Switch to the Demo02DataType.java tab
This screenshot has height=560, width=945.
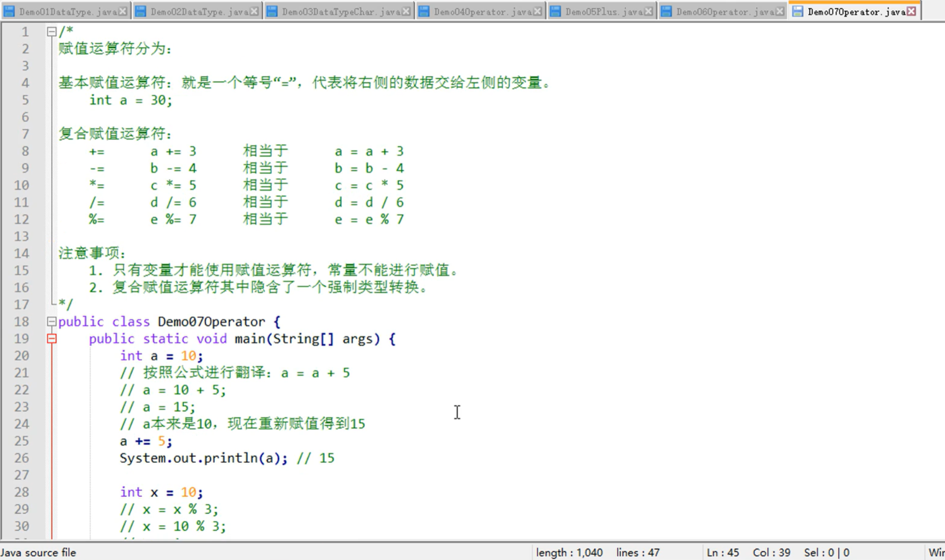pos(199,12)
